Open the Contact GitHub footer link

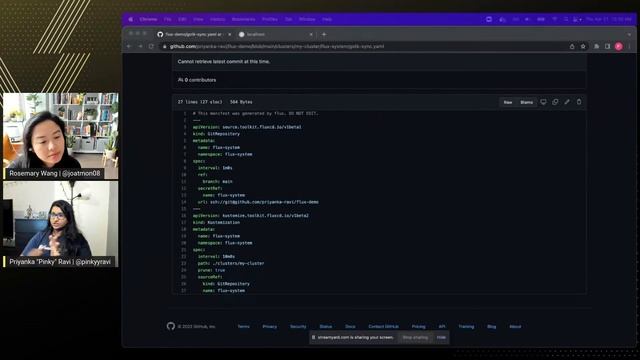coord(384,327)
